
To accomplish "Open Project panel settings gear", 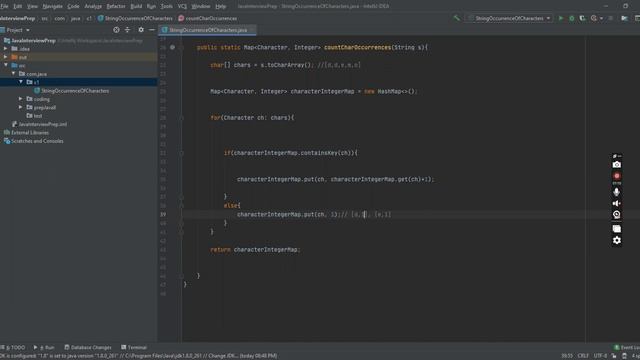I will tap(141, 30).
